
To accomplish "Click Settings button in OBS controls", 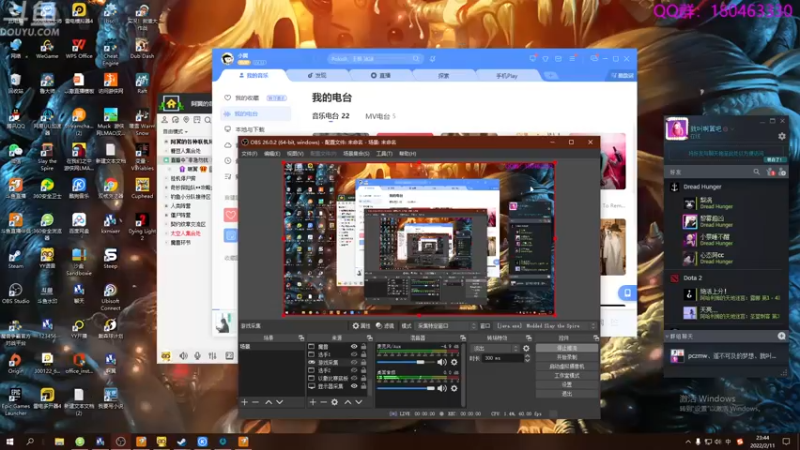I will click(x=567, y=385).
